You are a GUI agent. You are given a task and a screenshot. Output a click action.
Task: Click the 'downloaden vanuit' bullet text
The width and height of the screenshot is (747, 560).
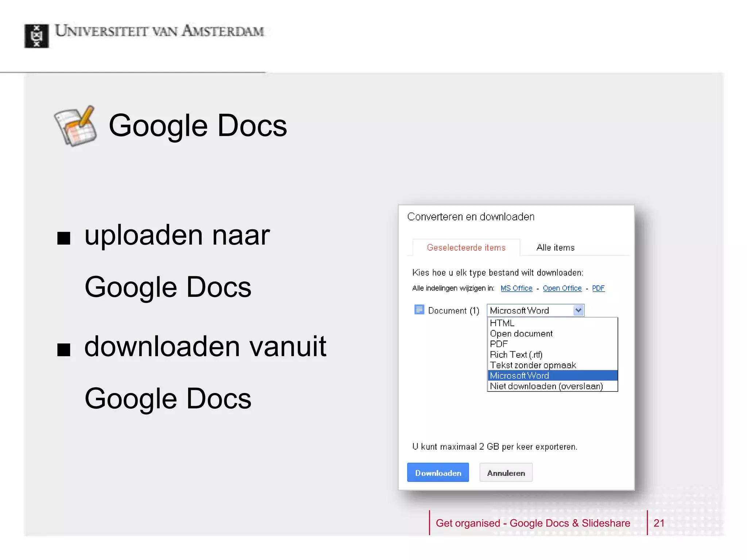click(205, 346)
